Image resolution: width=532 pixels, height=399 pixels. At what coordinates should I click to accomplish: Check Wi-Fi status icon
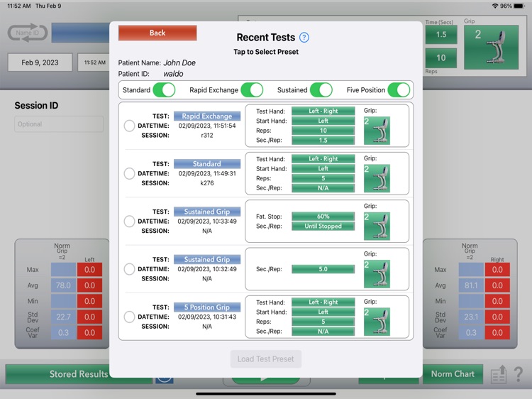tap(495, 6)
